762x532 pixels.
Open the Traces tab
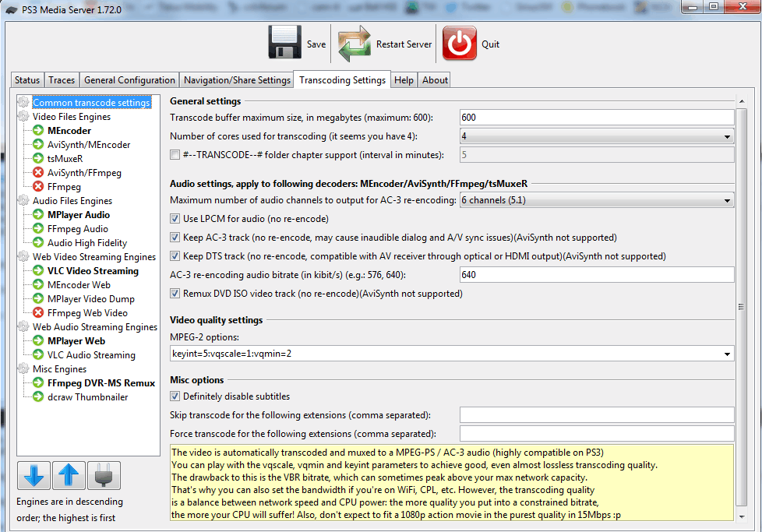(x=62, y=80)
